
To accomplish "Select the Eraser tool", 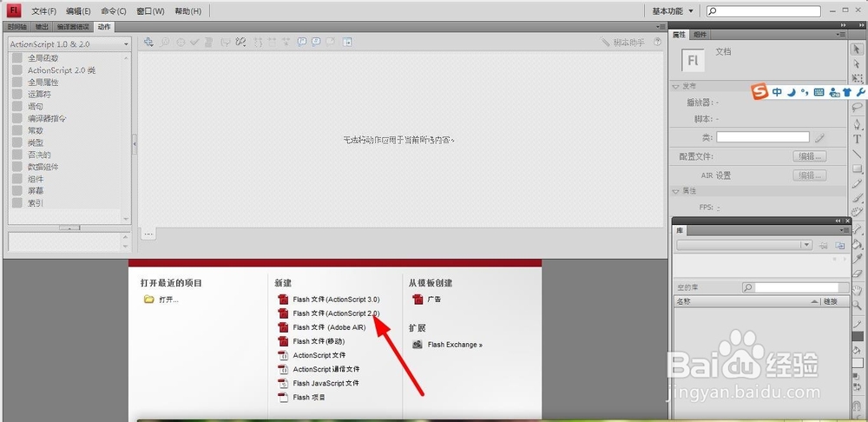I will tap(857, 274).
